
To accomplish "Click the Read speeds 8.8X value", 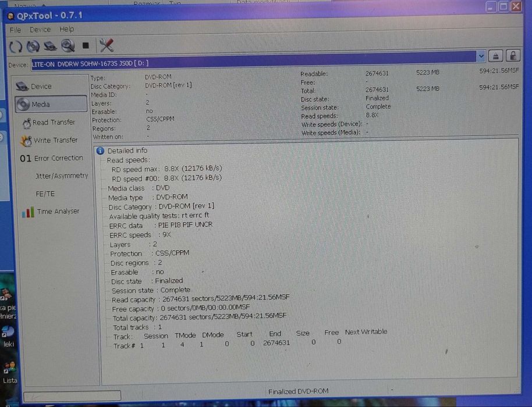I will pyautogui.click(x=372, y=115).
